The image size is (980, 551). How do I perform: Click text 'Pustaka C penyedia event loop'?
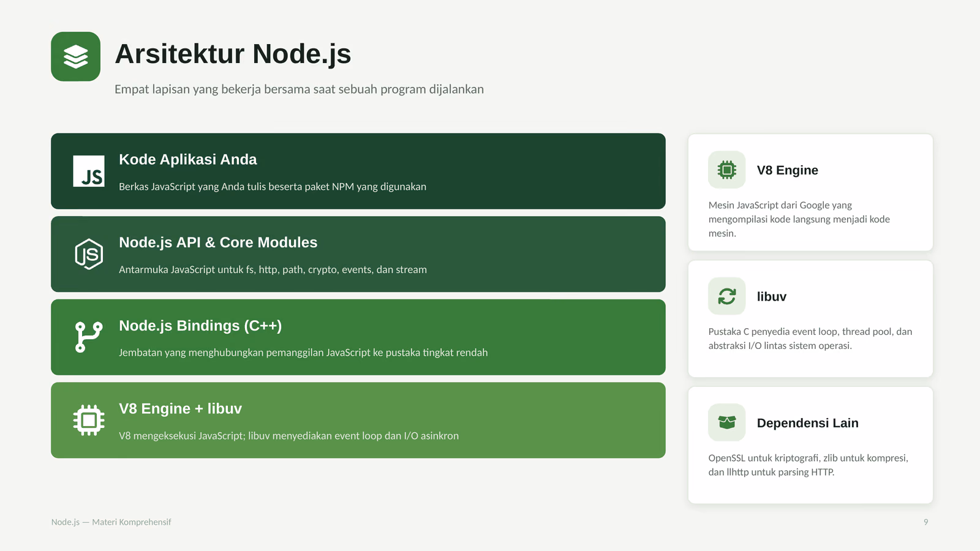tap(773, 332)
